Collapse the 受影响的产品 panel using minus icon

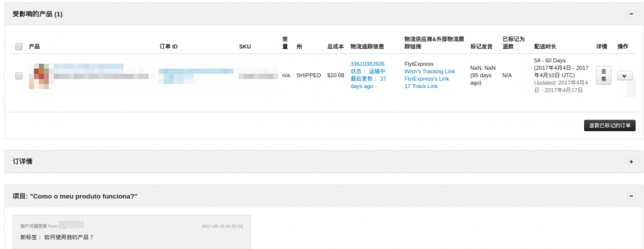631,14
